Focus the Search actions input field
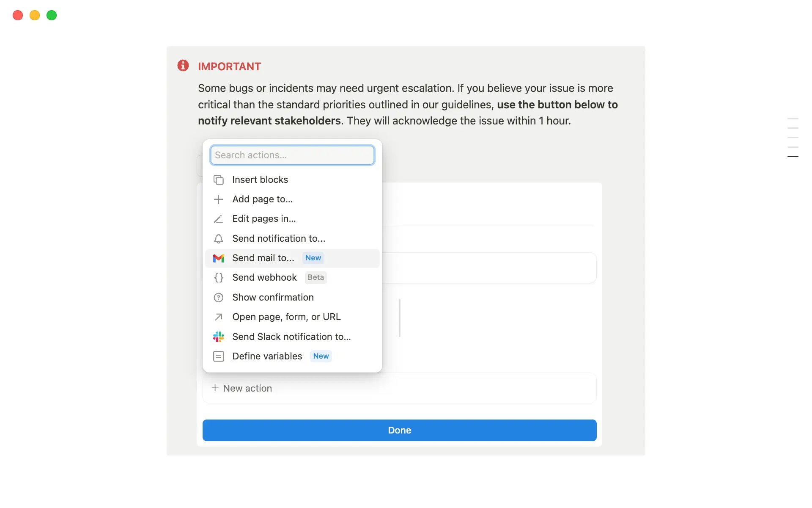 click(x=292, y=155)
